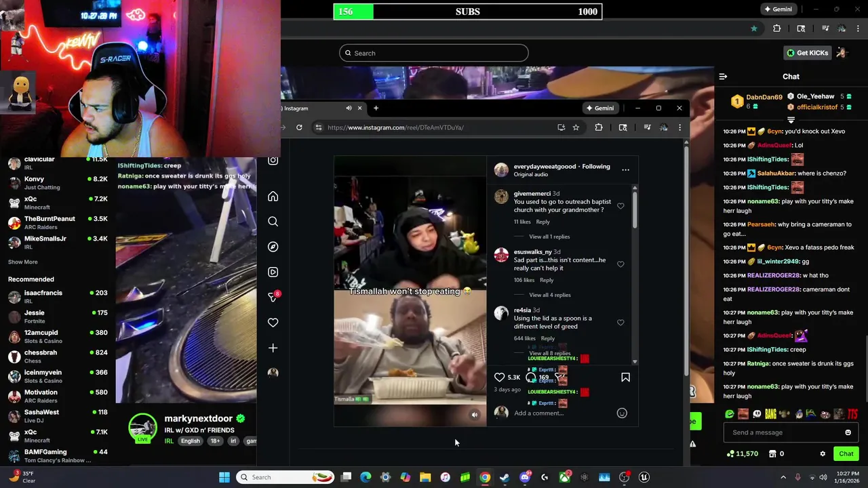Click the 18+ tag
The height and width of the screenshot is (488, 868).
[215, 441]
